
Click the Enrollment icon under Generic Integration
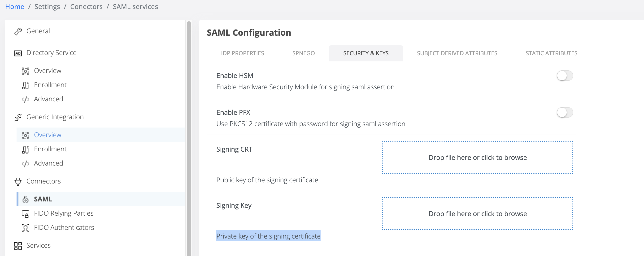(x=25, y=149)
